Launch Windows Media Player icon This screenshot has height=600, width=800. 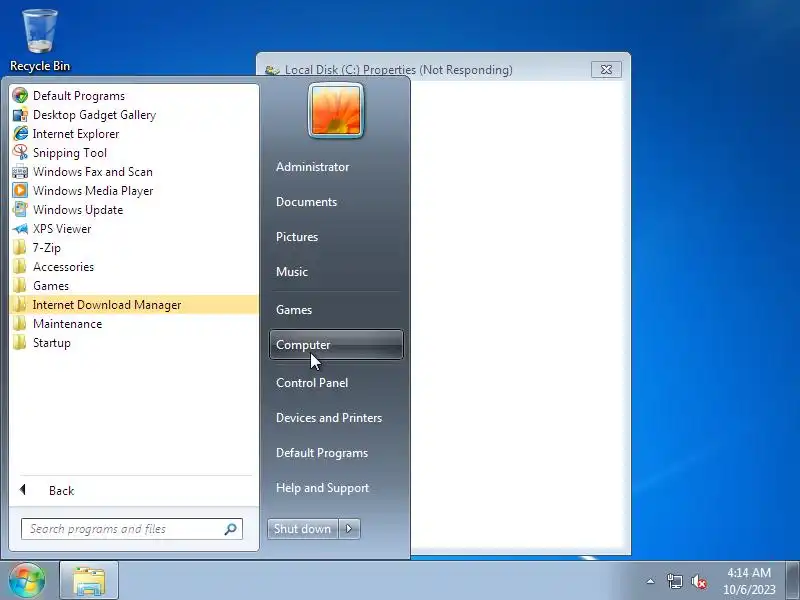point(20,191)
